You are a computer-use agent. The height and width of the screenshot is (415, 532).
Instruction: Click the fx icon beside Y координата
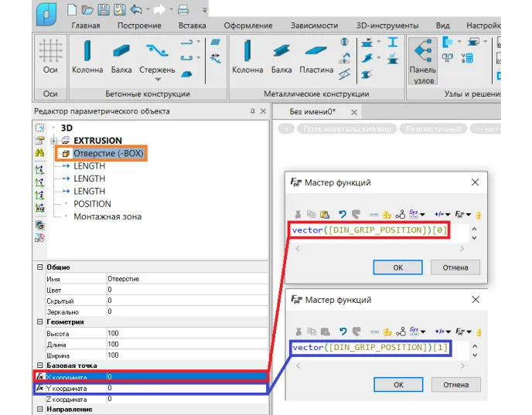click(x=40, y=387)
